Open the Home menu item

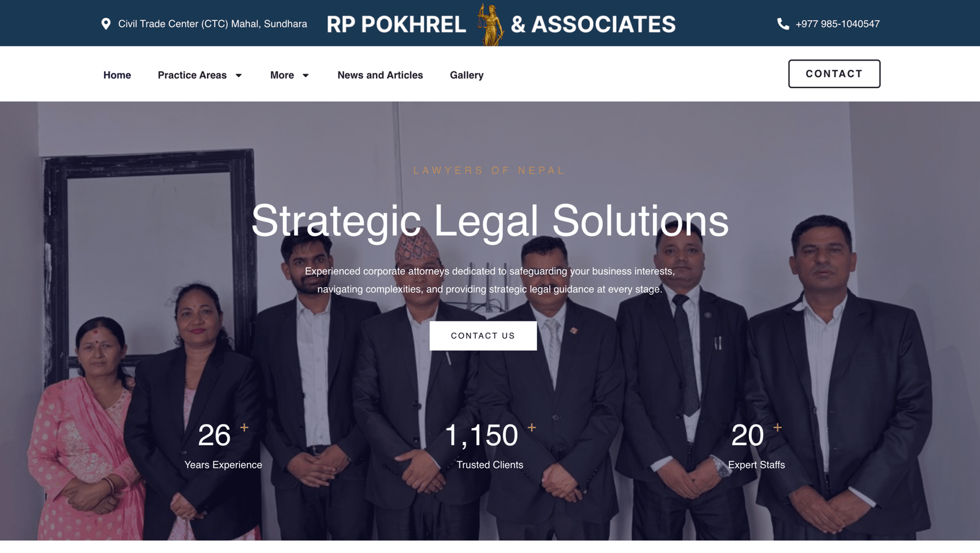coord(117,75)
